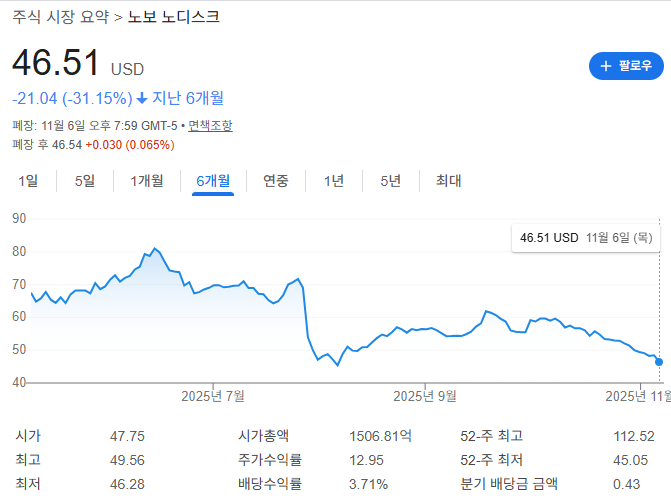Click the plus icon on the 팔로우 button
The image size is (671, 503).
[x=605, y=67]
